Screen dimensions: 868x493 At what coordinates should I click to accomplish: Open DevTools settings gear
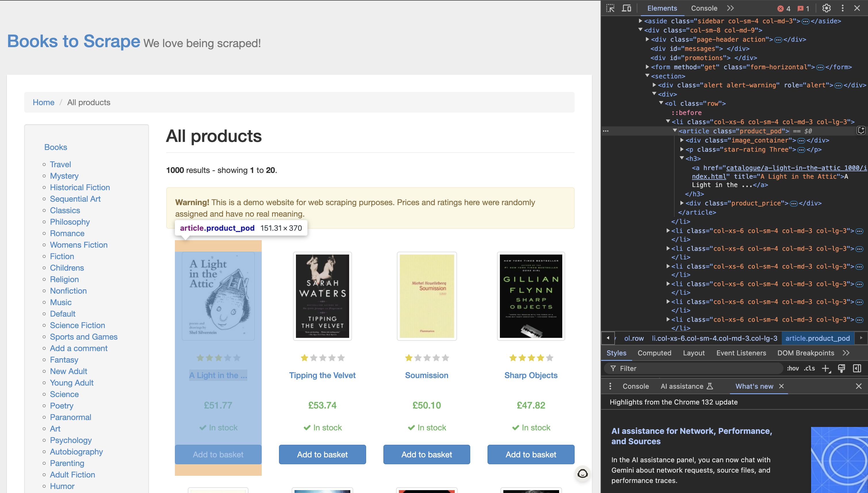pyautogui.click(x=827, y=8)
